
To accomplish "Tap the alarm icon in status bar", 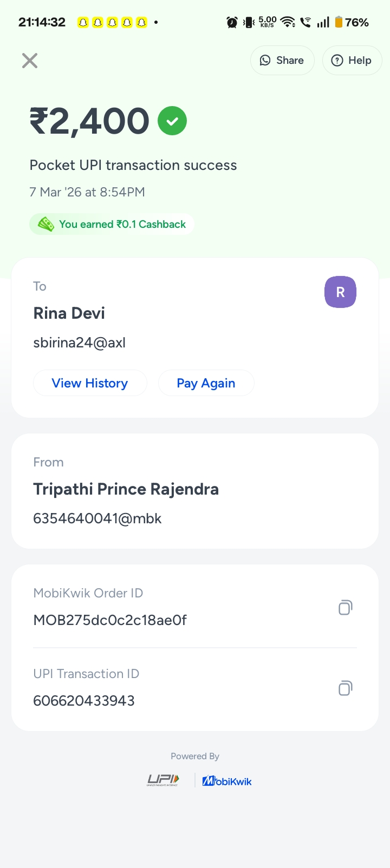I will click(x=232, y=22).
